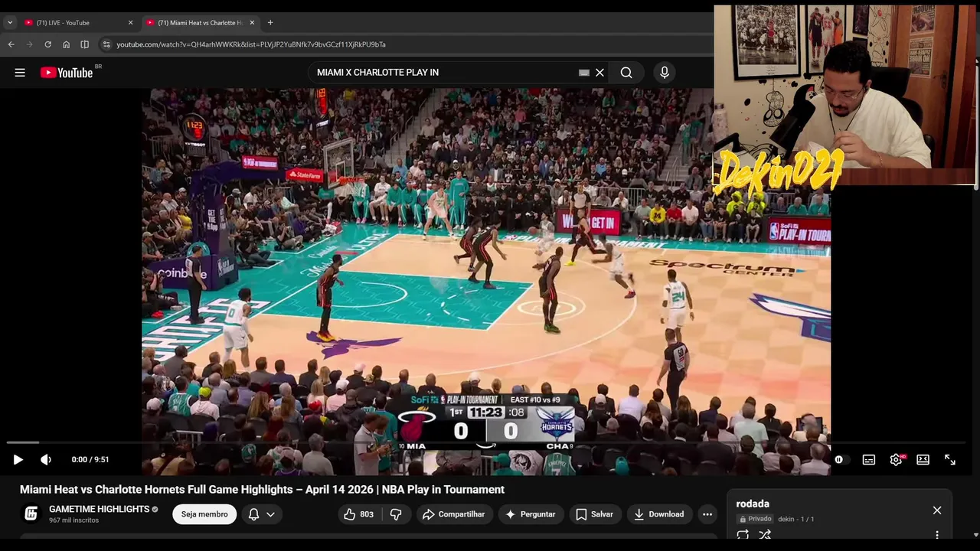Close the LIVE - YouTube tab
The image size is (980, 551).
click(130, 23)
